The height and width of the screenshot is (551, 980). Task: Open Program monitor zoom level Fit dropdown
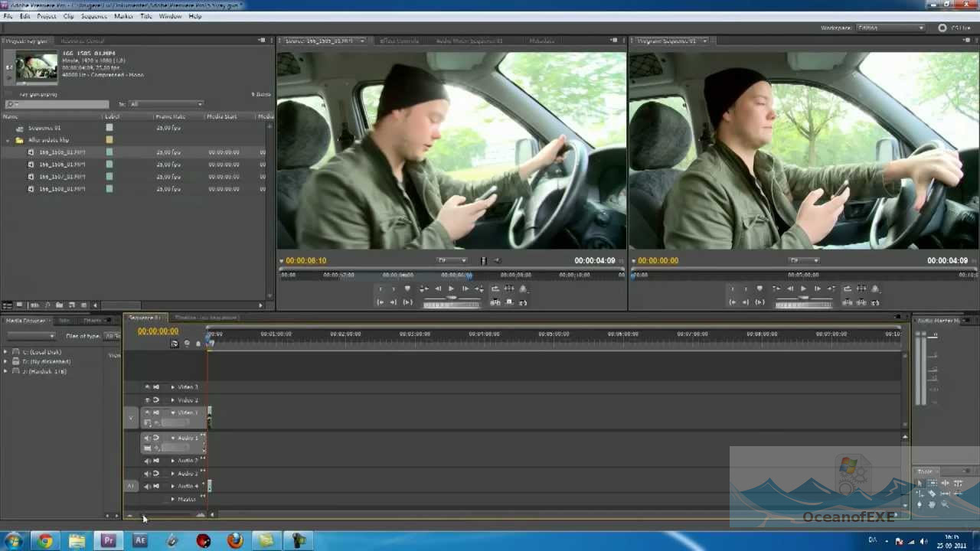pyautogui.click(x=804, y=260)
